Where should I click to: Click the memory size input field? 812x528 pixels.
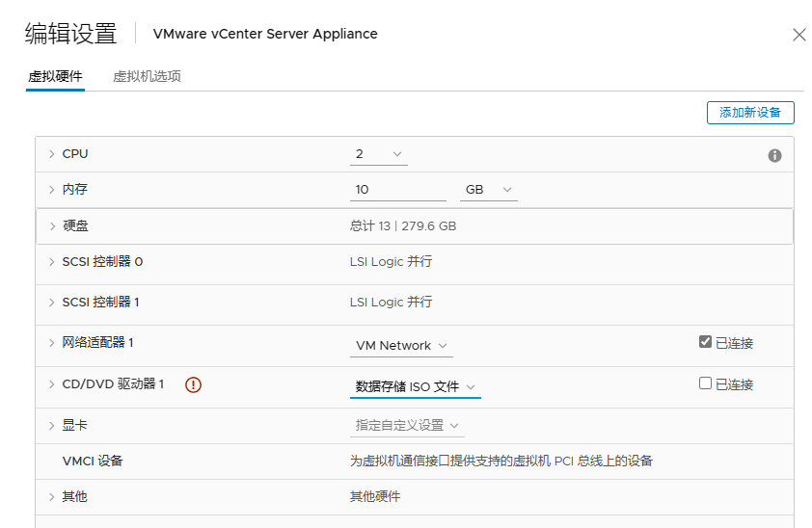pos(397,190)
